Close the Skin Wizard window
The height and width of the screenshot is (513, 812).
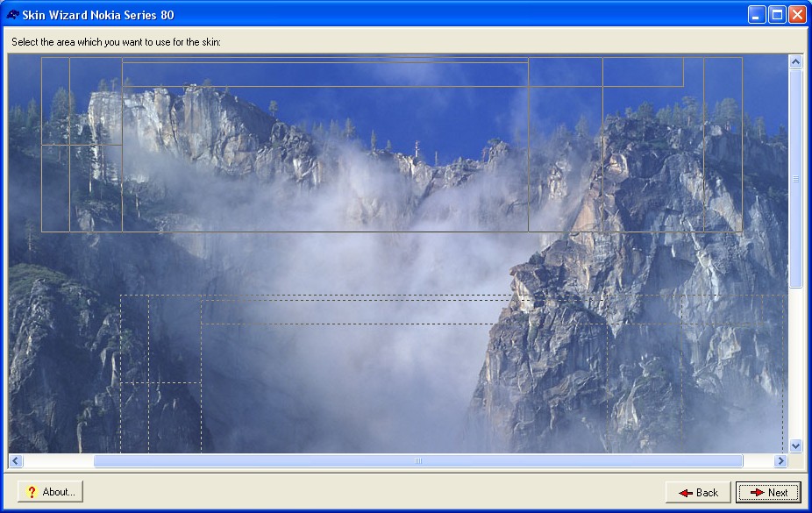797,15
